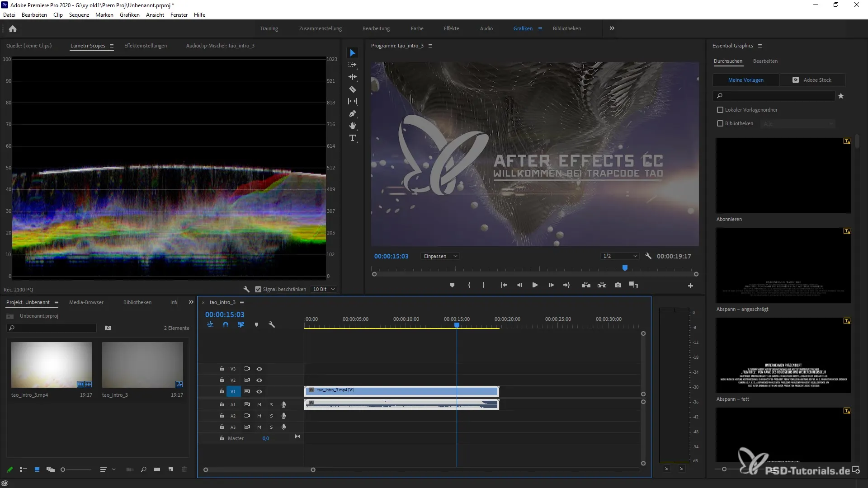Screen dimensions: 868x488
Task: Select the Type tool
Action: (x=353, y=138)
